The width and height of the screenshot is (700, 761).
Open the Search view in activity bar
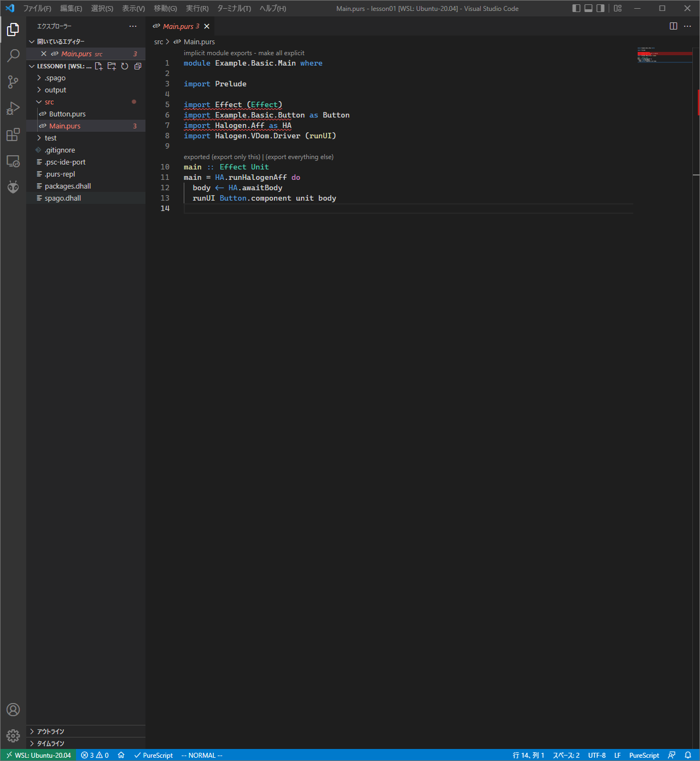click(13, 56)
